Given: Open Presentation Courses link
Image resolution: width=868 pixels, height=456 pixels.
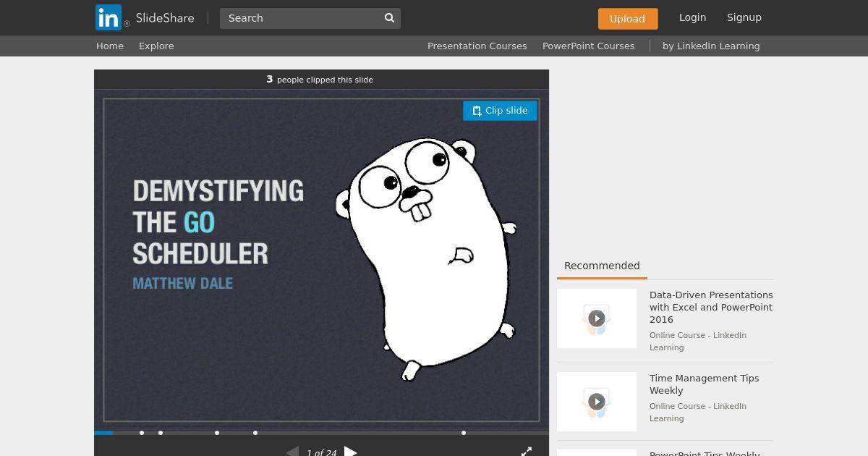Looking at the screenshot, I should (x=477, y=46).
